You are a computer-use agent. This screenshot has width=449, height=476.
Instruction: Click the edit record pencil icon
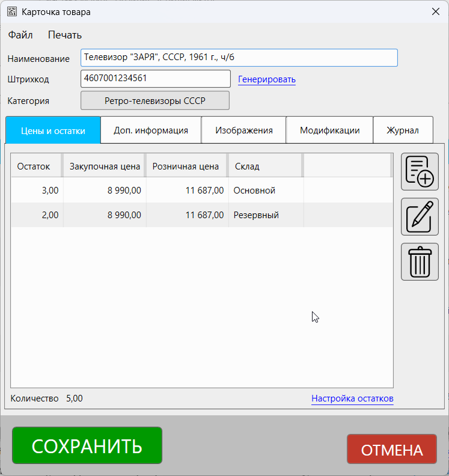coord(420,216)
